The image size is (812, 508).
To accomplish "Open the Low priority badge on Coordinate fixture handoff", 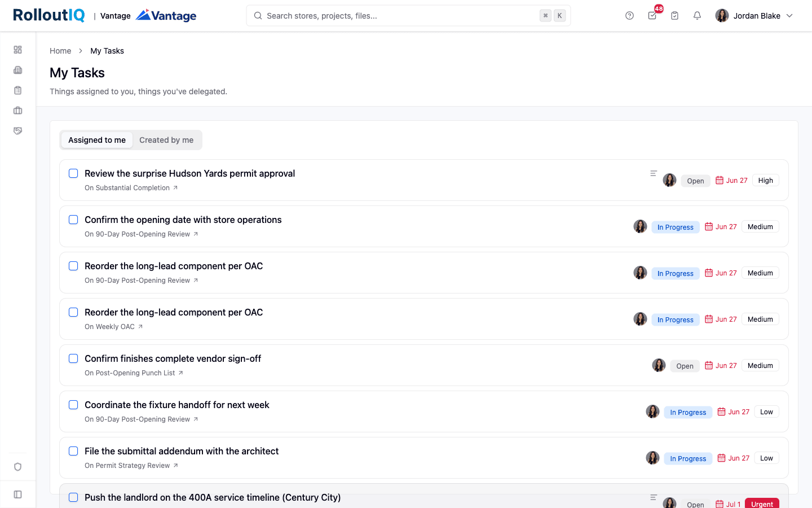I will [x=766, y=411].
